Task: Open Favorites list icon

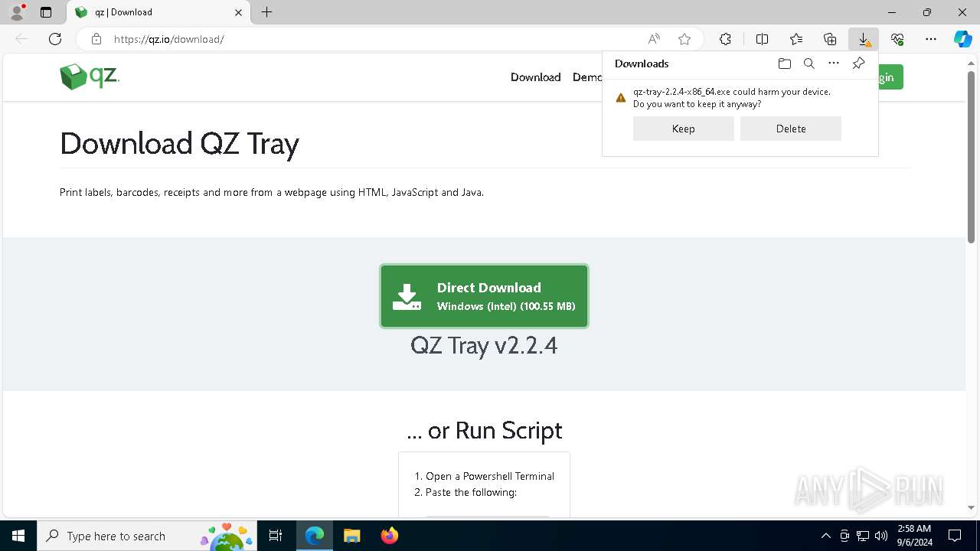Action: pyautogui.click(x=796, y=39)
